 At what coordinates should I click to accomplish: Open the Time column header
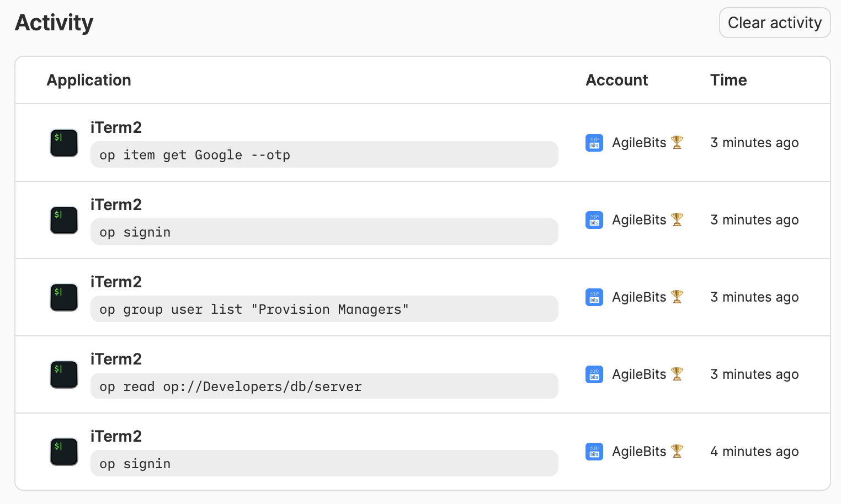728,80
